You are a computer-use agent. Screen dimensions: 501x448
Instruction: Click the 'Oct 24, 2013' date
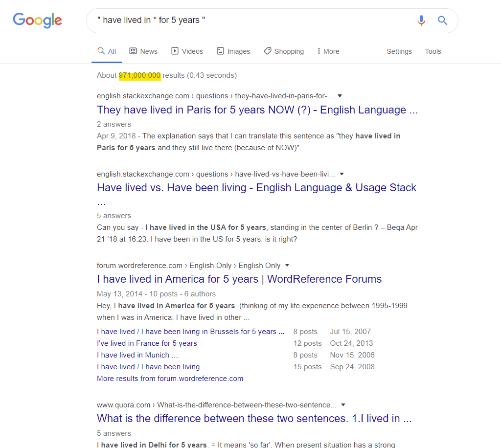351,343
